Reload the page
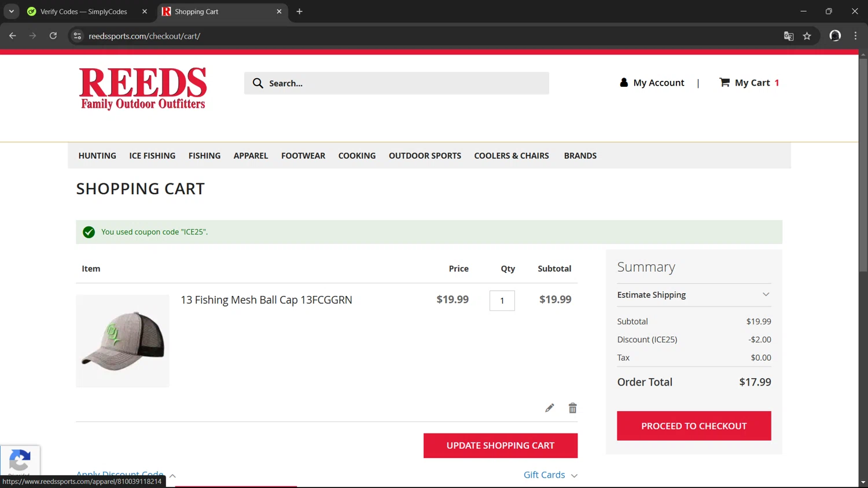This screenshot has width=868, height=488. tap(53, 36)
